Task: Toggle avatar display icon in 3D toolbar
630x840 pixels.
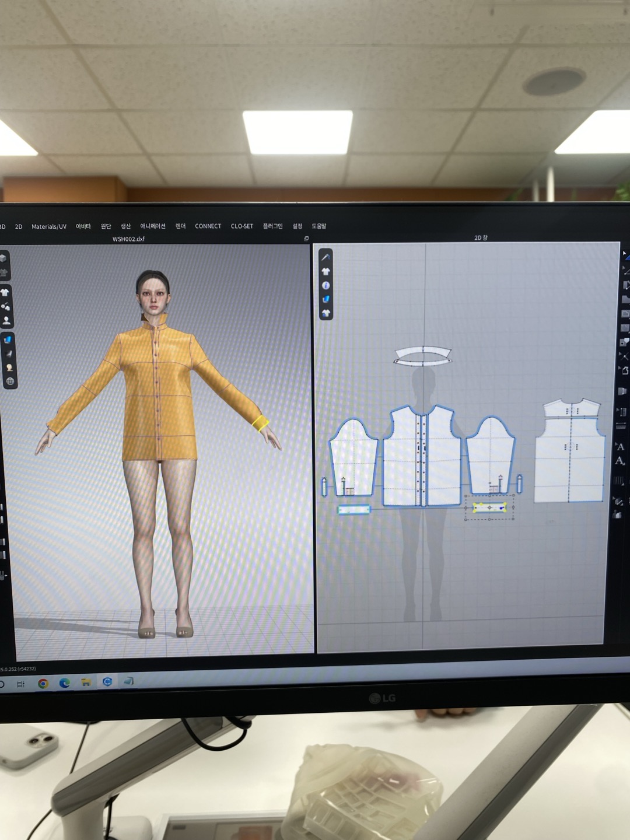Action: [6, 321]
